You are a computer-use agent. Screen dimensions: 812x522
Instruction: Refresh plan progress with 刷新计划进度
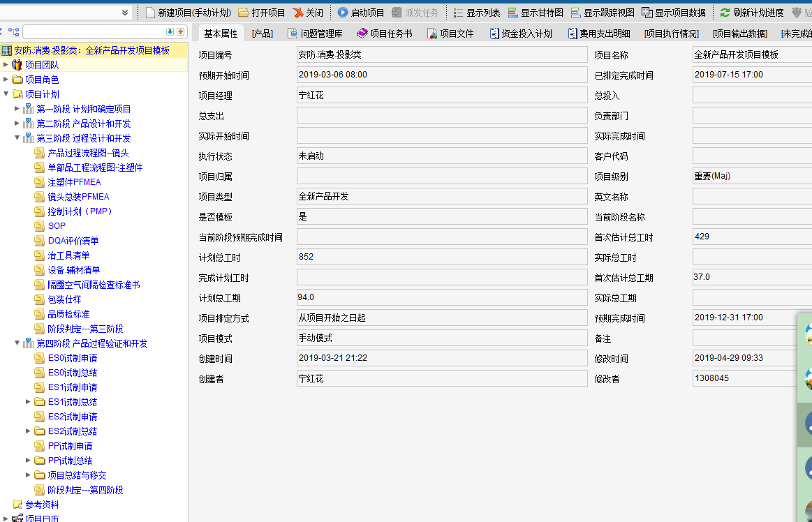[x=725, y=13]
